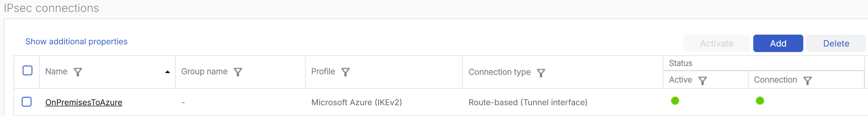The image size is (868, 116).
Task: Expand Show additional properties
Action: 77,42
